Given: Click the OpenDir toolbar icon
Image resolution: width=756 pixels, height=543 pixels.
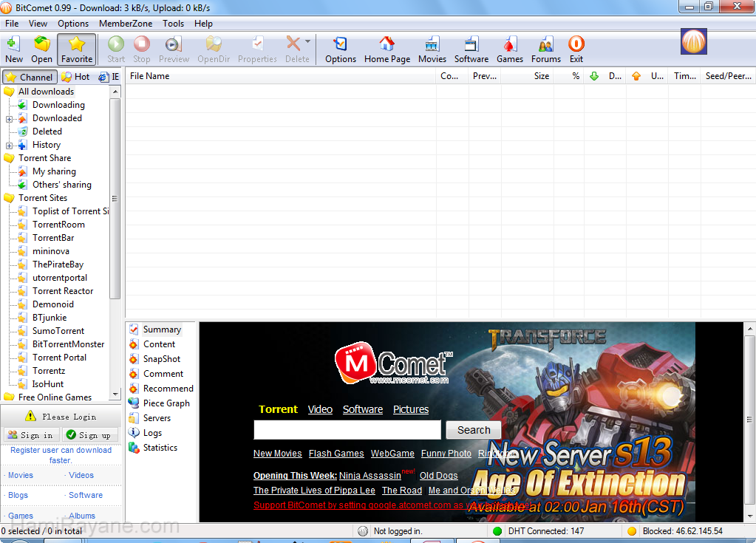Looking at the screenshot, I should 214,49.
